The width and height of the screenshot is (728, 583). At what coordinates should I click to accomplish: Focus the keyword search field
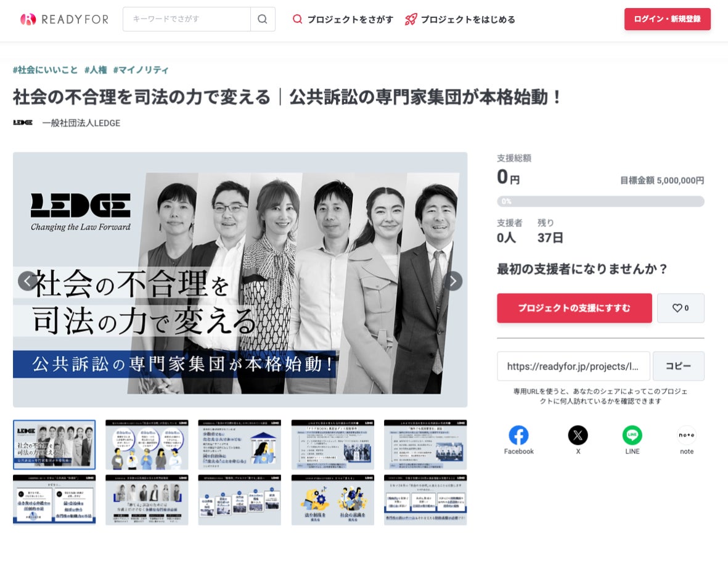click(x=187, y=19)
